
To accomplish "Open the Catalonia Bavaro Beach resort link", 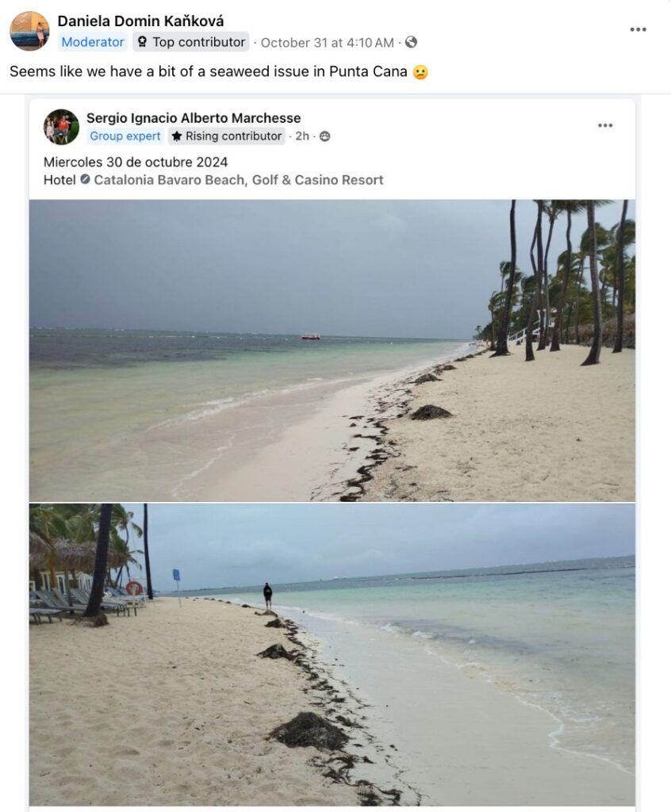I will (x=238, y=180).
